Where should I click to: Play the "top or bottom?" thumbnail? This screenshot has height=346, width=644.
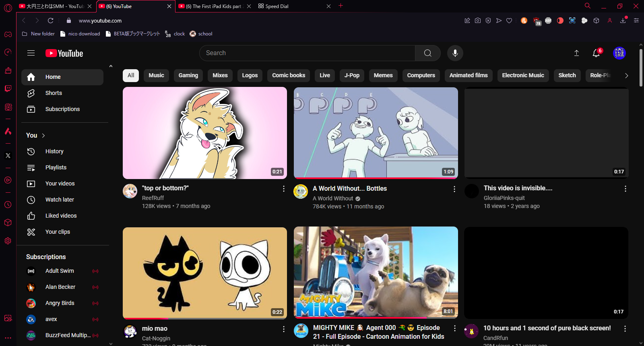coord(205,133)
